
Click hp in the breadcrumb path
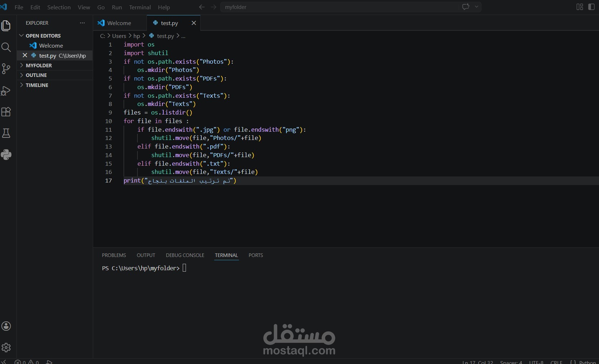pyautogui.click(x=136, y=36)
